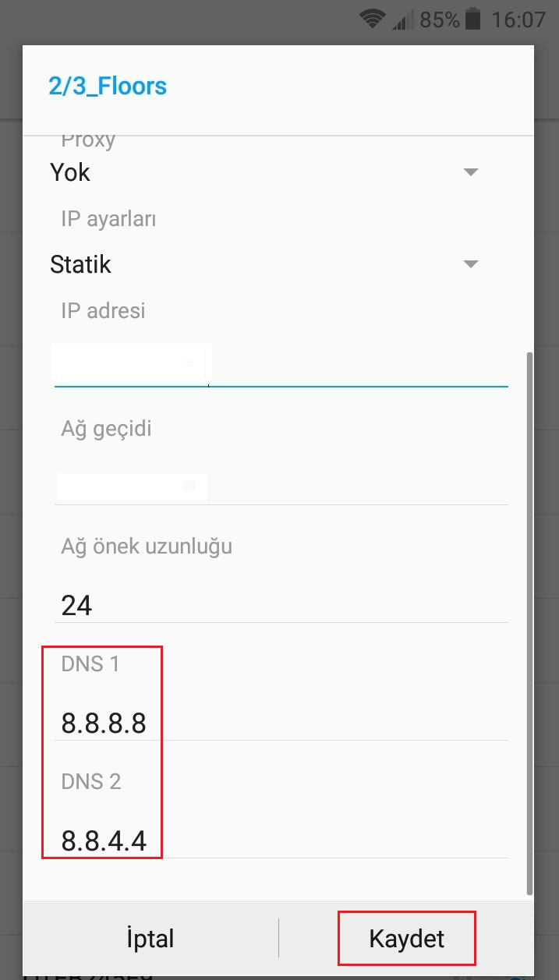Save settings with the Kaydet button
This screenshot has height=980, width=559.
(407, 937)
